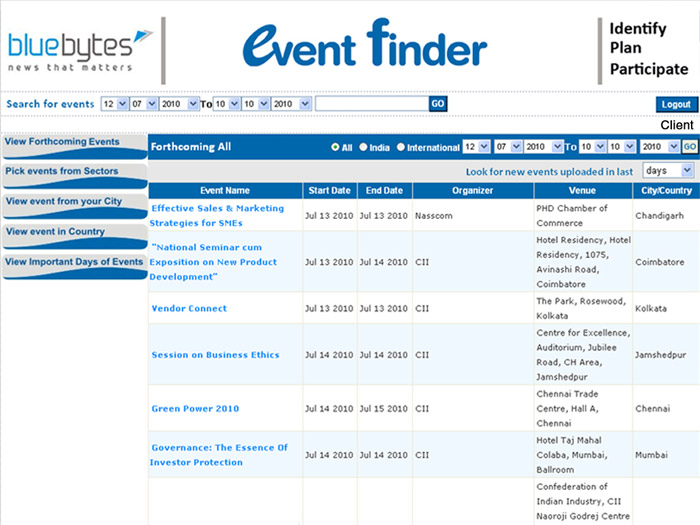Image resolution: width=700 pixels, height=525 pixels.
Task: Select the India radio button
Action: pyautogui.click(x=363, y=147)
